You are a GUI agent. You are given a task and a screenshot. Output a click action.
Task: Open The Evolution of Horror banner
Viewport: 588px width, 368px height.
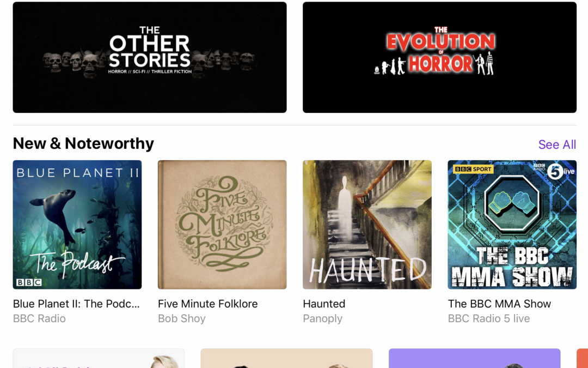439,57
